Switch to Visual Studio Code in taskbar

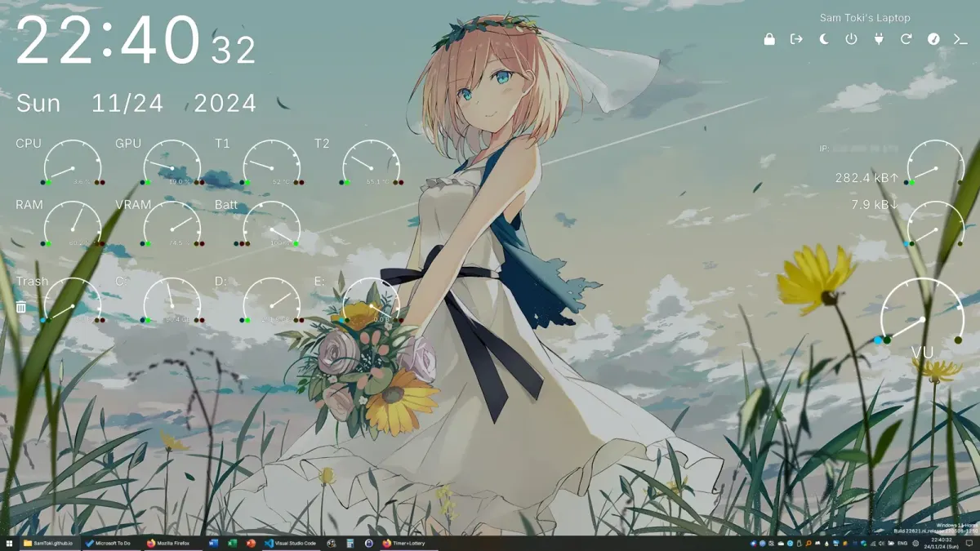291,543
